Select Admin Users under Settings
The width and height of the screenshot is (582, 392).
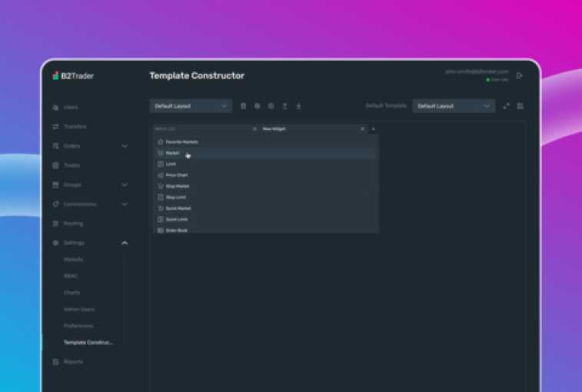click(79, 309)
